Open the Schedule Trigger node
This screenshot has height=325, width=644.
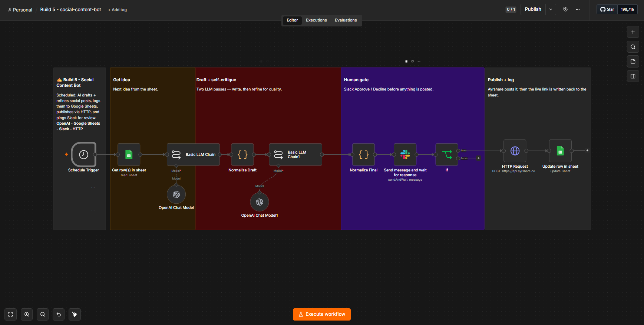pos(84,154)
